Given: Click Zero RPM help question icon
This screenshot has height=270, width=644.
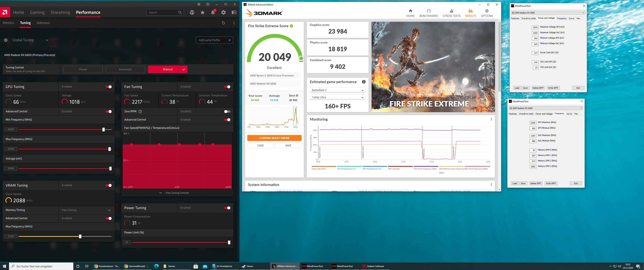Looking at the screenshot, I should (140, 111).
